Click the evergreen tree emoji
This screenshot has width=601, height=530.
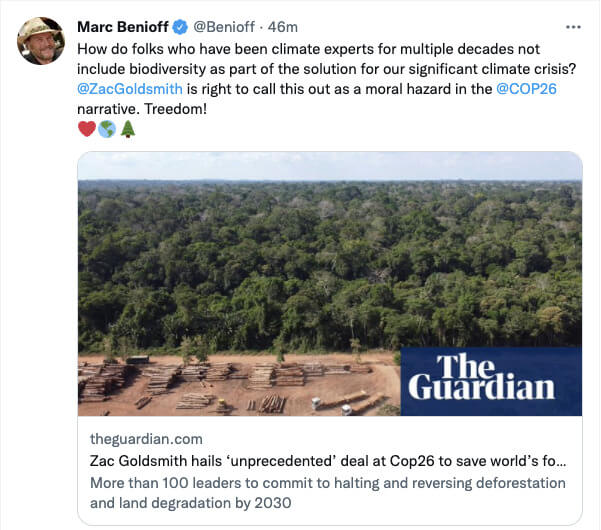pyautogui.click(x=127, y=129)
